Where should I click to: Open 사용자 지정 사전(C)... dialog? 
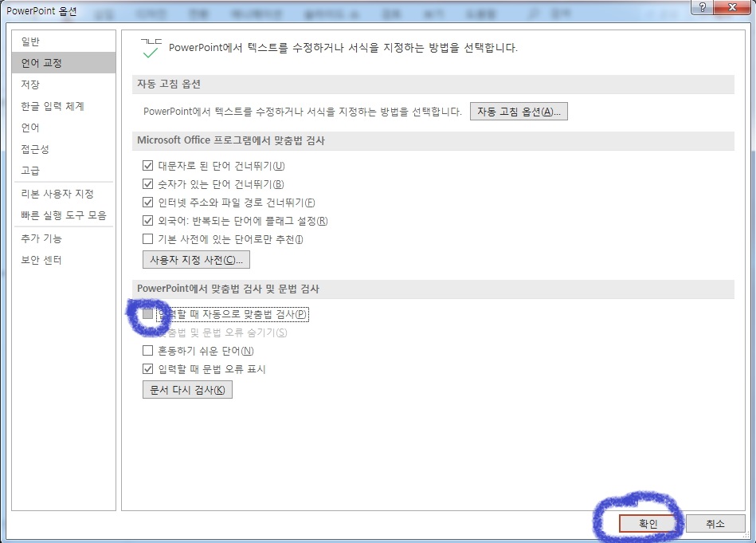click(x=196, y=260)
